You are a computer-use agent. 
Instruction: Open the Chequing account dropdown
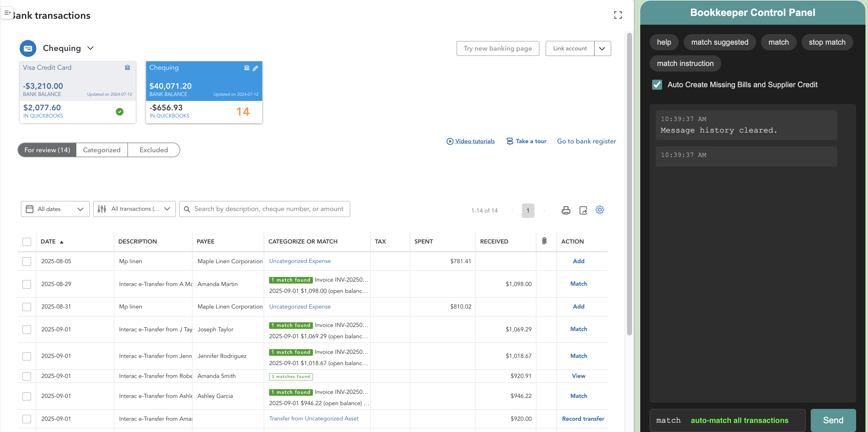(90, 48)
